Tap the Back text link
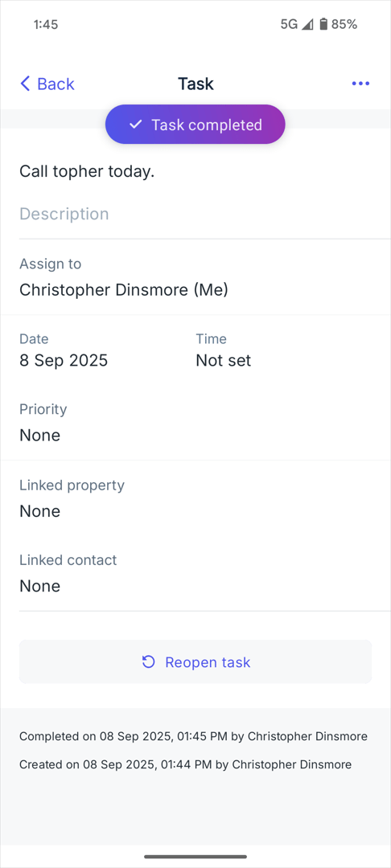Screen dimensions: 391x868 (x=56, y=84)
